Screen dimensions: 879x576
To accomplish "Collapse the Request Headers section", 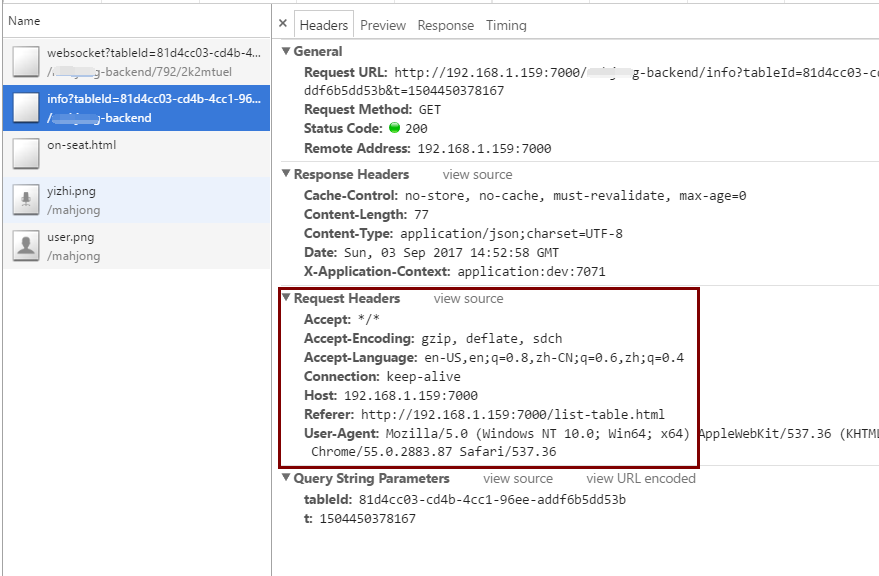I will tap(286, 298).
